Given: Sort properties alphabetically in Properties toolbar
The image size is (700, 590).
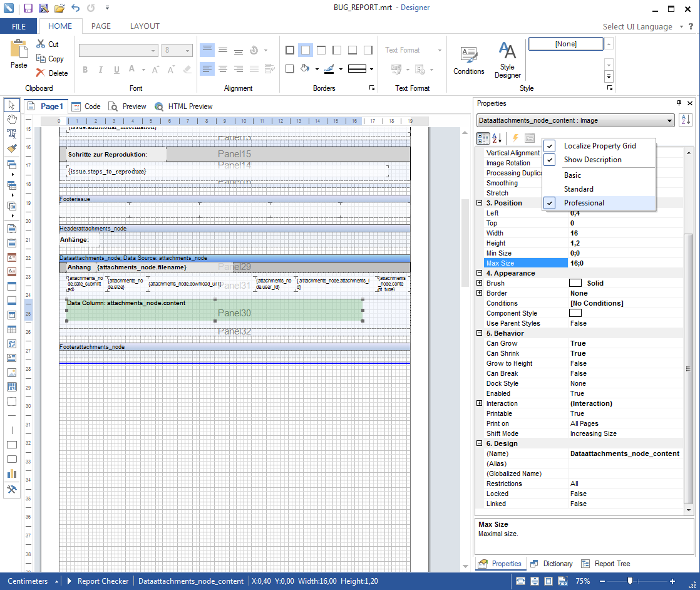Looking at the screenshot, I should click(497, 138).
